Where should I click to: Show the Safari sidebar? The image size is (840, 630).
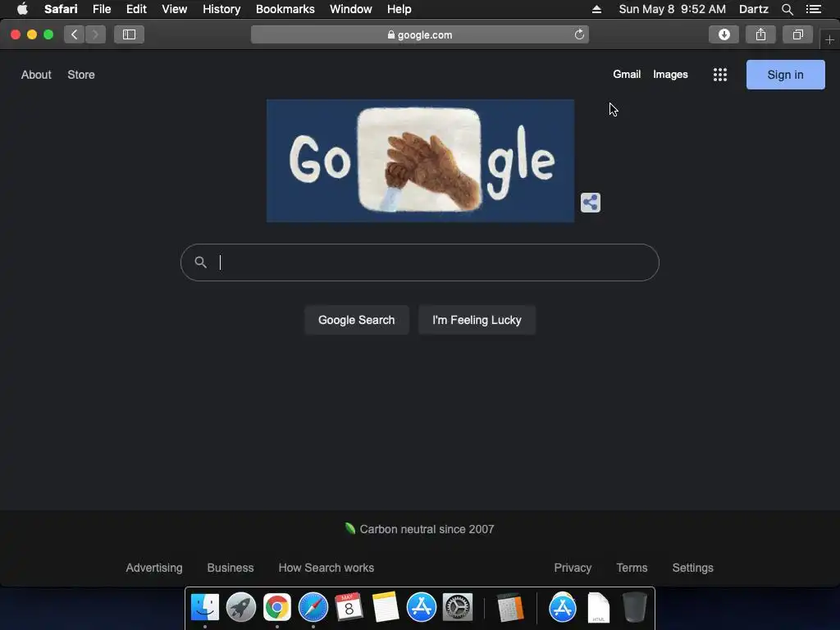point(129,34)
